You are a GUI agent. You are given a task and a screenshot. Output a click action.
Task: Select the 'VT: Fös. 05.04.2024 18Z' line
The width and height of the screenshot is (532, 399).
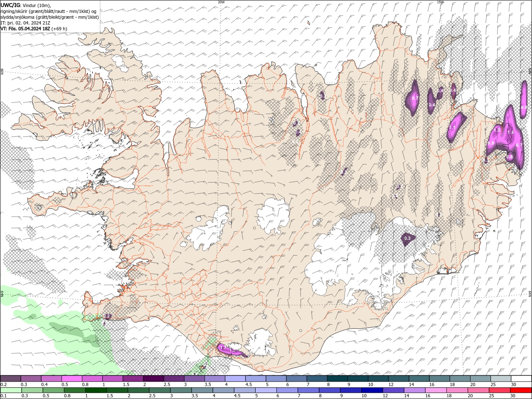(34, 29)
